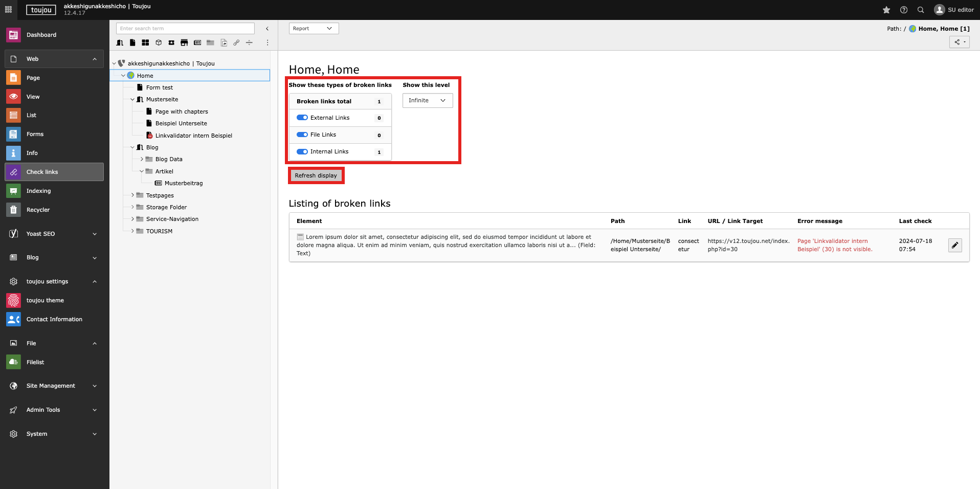Viewport: 980px width, 489px height.
Task: Open the Report dropdown selector
Action: pos(314,29)
